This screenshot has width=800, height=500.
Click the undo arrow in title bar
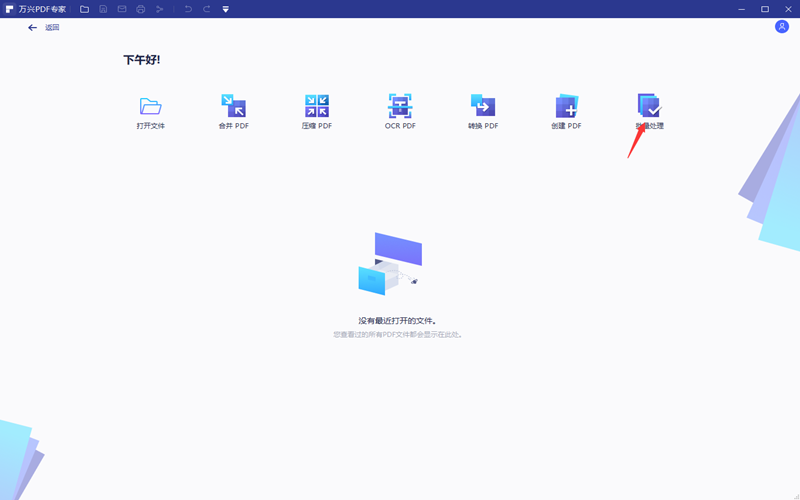(x=187, y=9)
